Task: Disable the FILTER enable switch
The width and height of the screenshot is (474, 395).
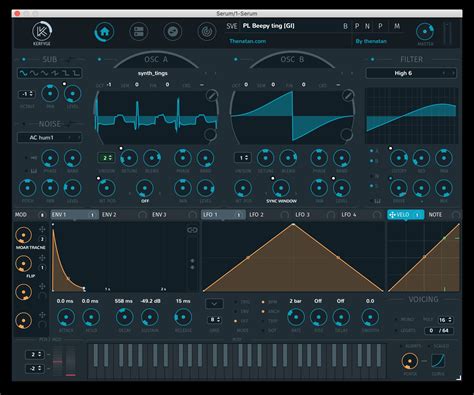Action: pos(372,59)
